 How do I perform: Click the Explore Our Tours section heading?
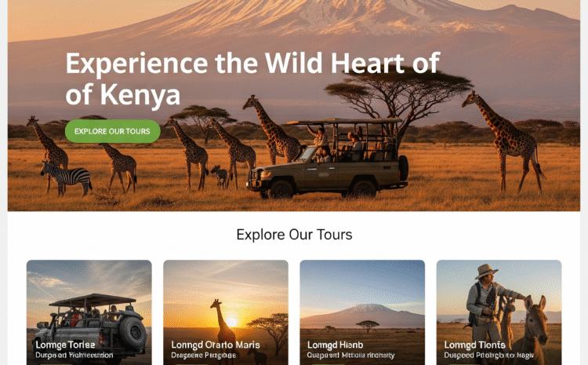pyautogui.click(x=294, y=235)
